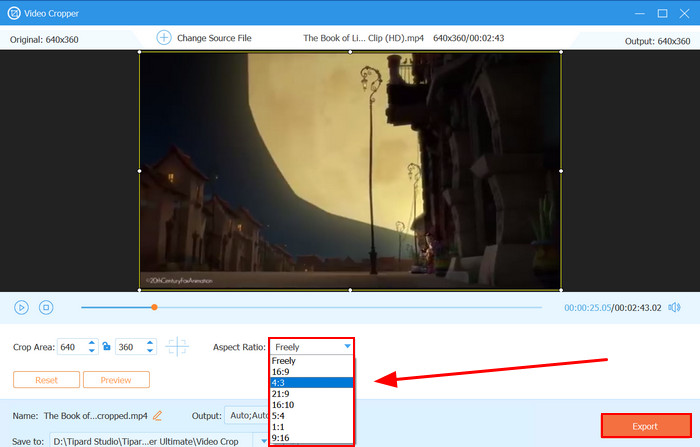Click the playback progress slider handle
700x447 pixels.
[x=154, y=307]
